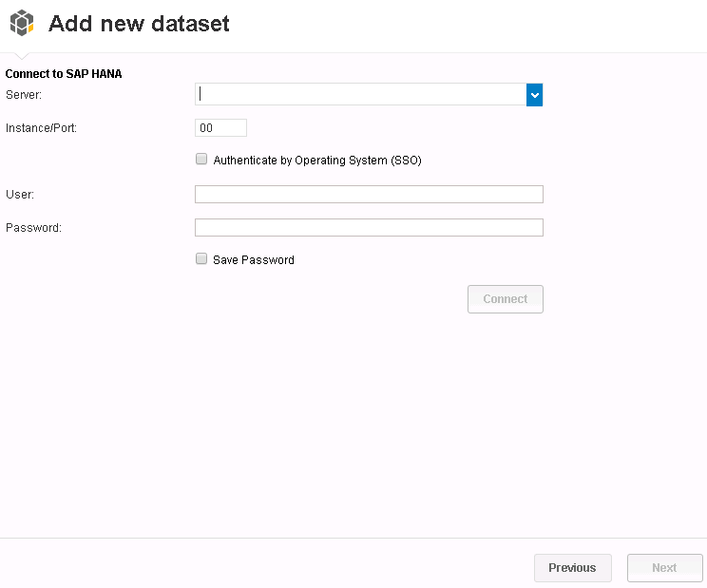Expand the Server dropdown arrow
Viewport: 707px width, 588px height.
pos(534,95)
